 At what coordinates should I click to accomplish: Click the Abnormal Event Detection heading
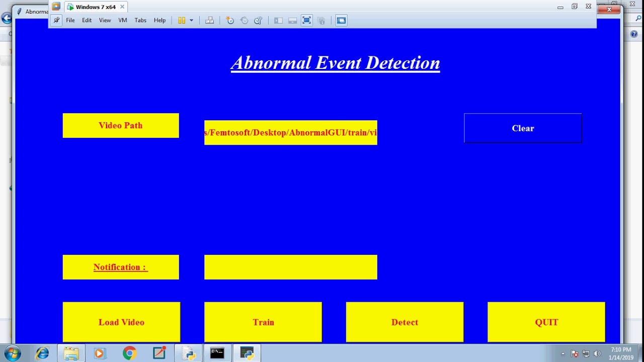[335, 63]
